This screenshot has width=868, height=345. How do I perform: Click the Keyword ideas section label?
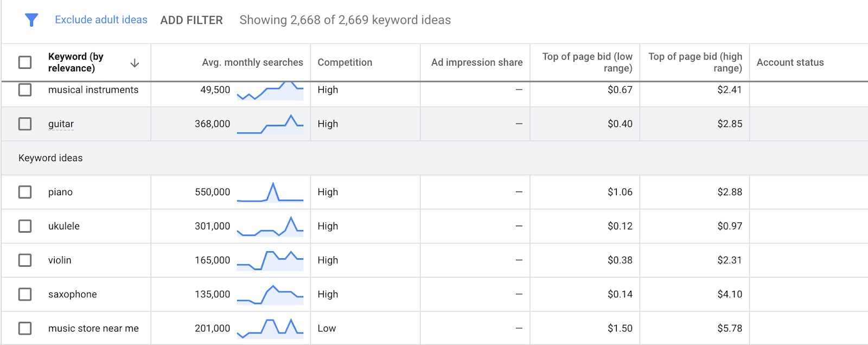click(x=50, y=158)
